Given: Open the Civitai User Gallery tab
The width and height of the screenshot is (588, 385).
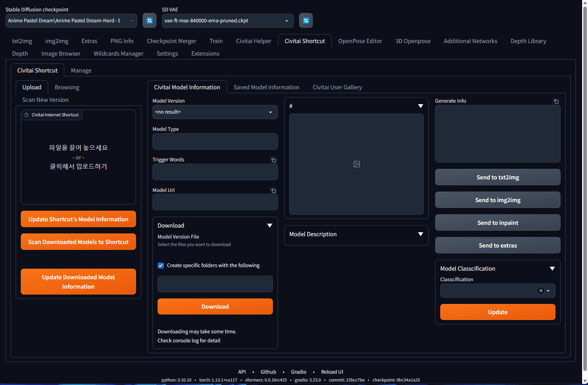Looking at the screenshot, I should (337, 87).
